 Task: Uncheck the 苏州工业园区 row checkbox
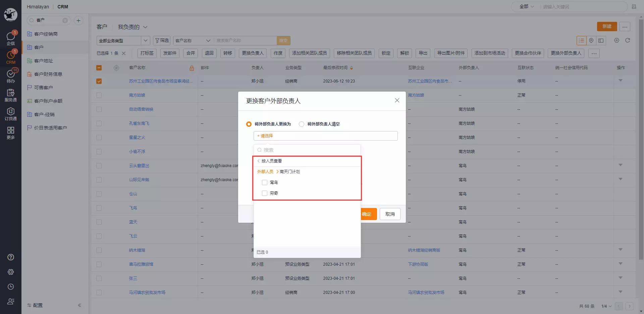pos(99,81)
